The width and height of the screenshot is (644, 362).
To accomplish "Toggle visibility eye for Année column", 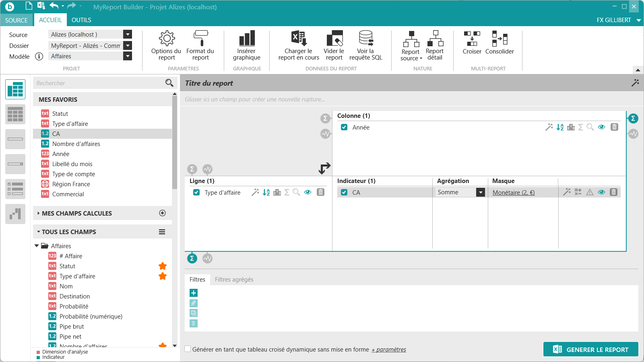I will click(601, 127).
